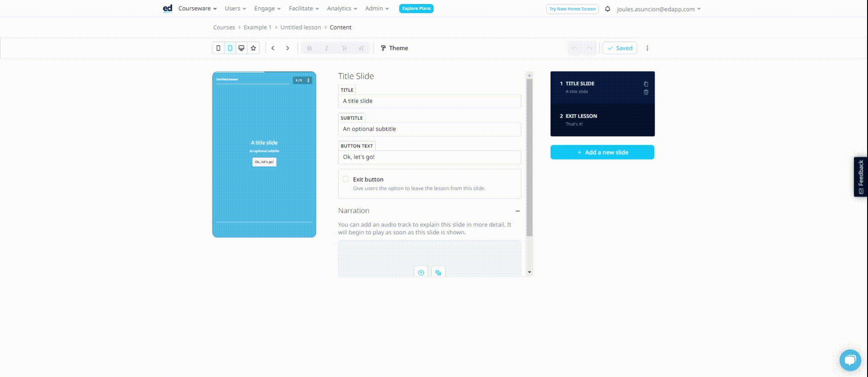
Task: Upload a narration audio file
Action: [421, 272]
